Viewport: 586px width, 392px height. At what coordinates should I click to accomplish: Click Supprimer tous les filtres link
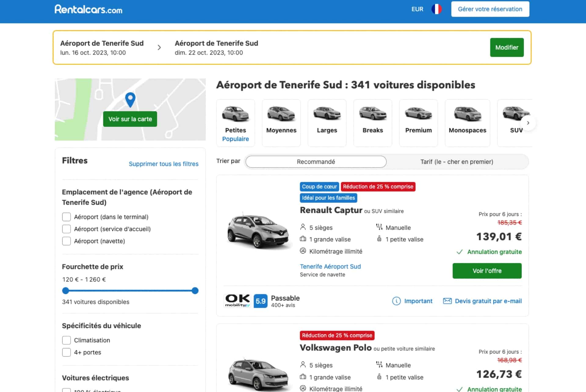(x=164, y=164)
